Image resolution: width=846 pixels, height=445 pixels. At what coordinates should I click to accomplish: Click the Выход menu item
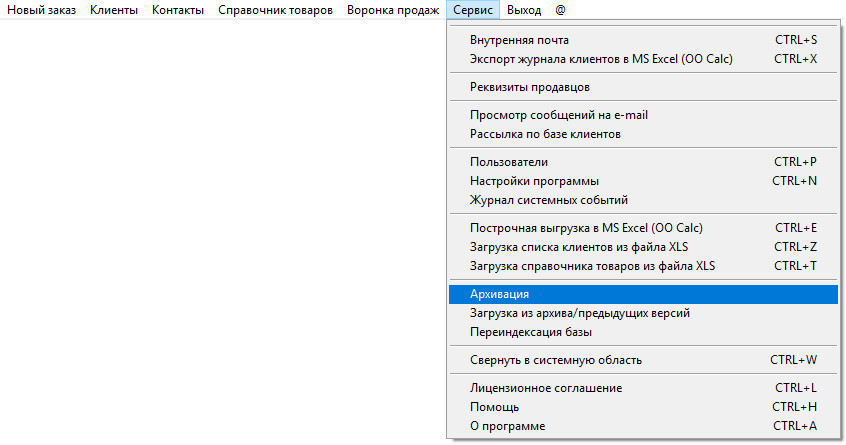(524, 10)
